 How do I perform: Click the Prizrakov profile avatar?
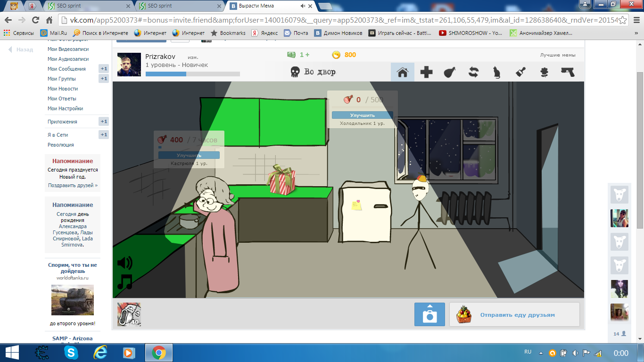click(129, 65)
